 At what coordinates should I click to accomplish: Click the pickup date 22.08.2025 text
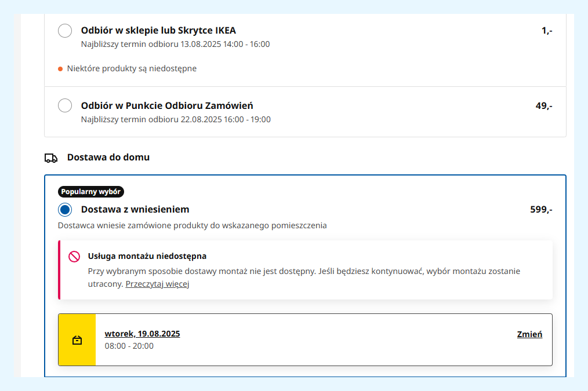176,119
